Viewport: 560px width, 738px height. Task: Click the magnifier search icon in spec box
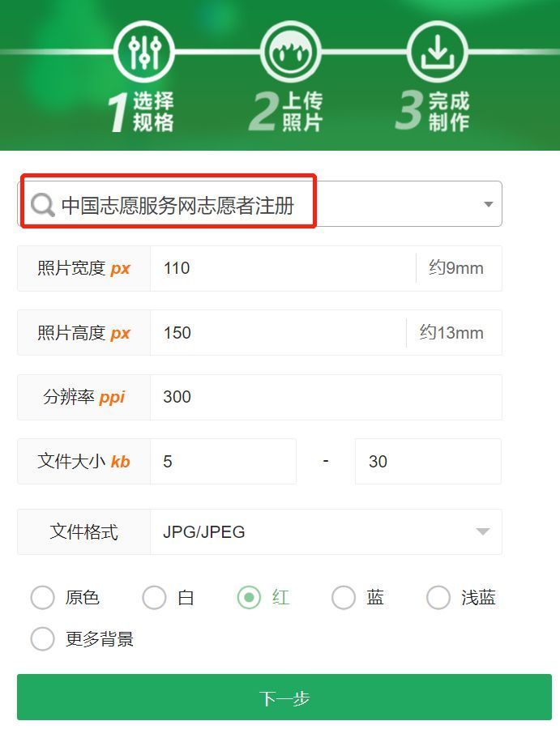click(43, 205)
